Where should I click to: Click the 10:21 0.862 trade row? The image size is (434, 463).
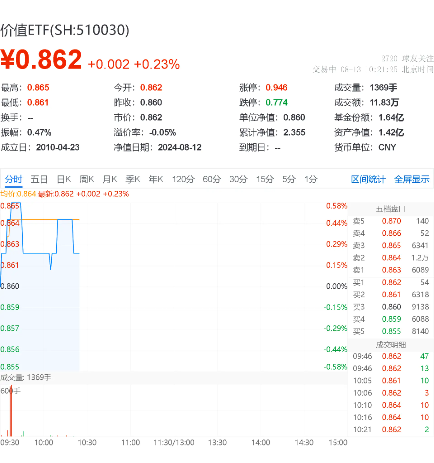click(391, 429)
